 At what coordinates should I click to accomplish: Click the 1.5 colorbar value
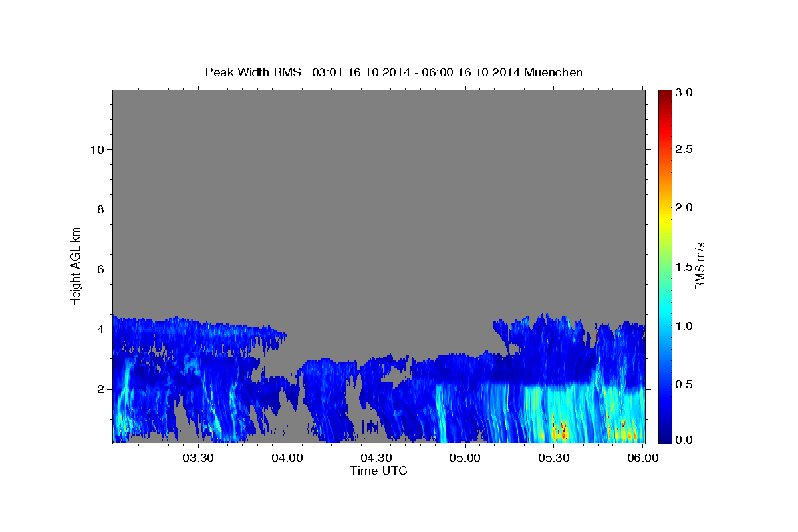(684, 267)
